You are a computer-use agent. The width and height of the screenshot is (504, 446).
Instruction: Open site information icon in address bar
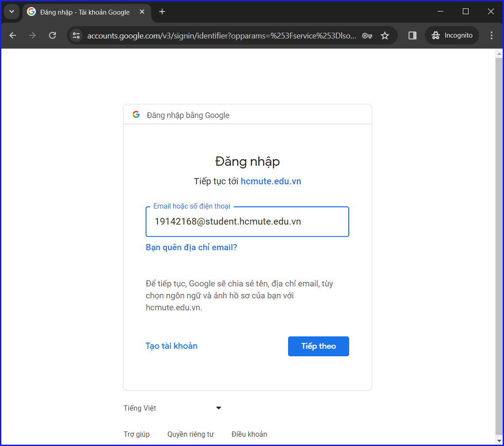point(76,35)
